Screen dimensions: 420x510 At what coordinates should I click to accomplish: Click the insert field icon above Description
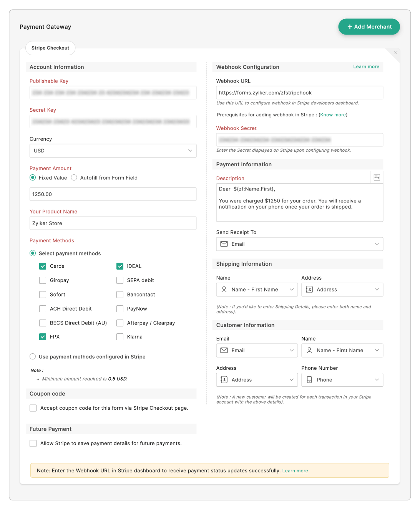pyautogui.click(x=377, y=177)
